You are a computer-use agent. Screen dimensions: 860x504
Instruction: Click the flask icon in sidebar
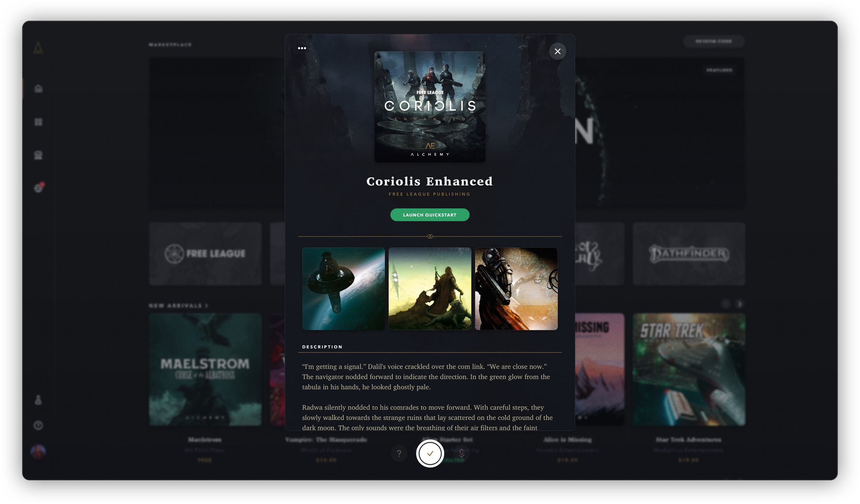tap(38, 400)
